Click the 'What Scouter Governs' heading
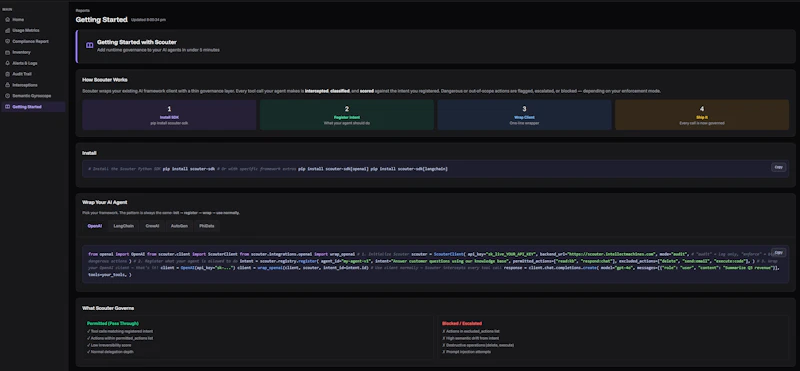The height and width of the screenshot is (371, 800). 108,308
